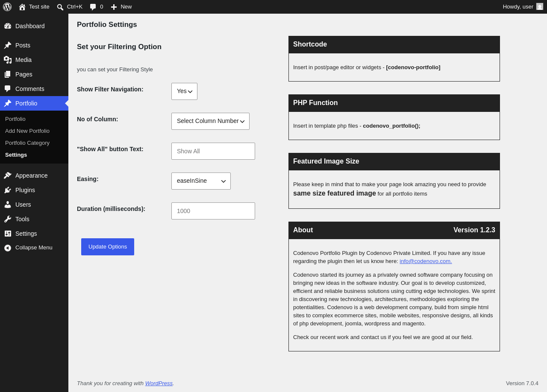Click the Update Options button
This screenshot has height=392, width=547.
click(x=108, y=247)
